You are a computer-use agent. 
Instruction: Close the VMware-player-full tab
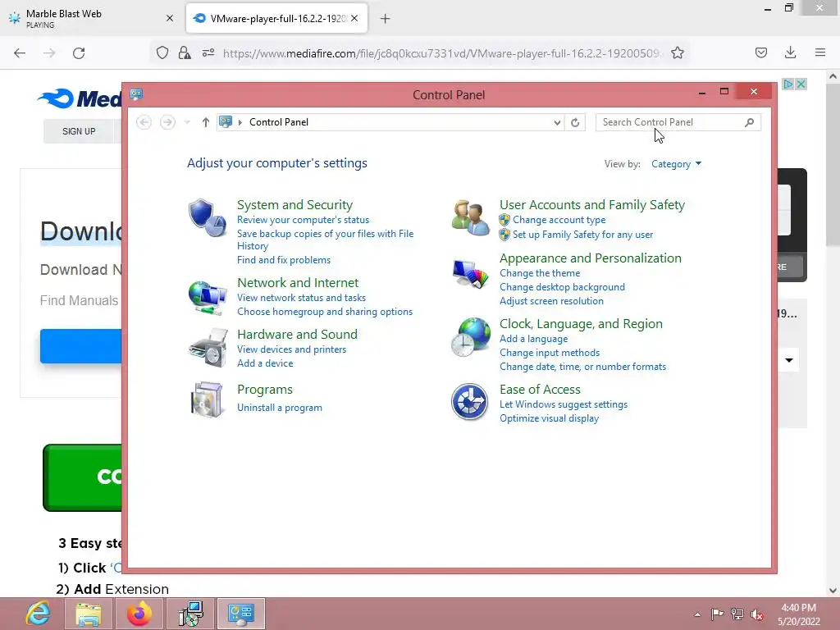354,18
